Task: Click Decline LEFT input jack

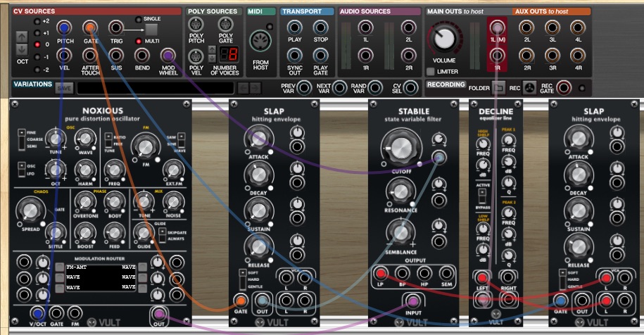Action: pyautogui.click(x=481, y=278)
